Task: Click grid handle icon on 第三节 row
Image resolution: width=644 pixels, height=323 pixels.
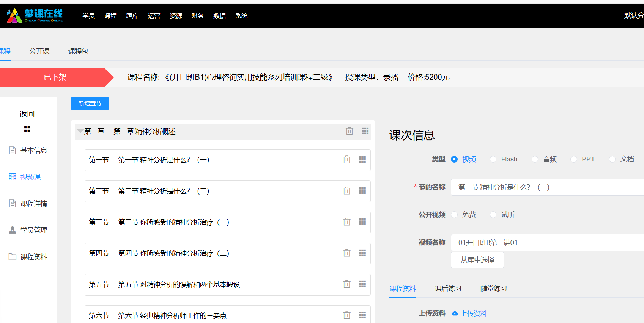Action: 362,222
